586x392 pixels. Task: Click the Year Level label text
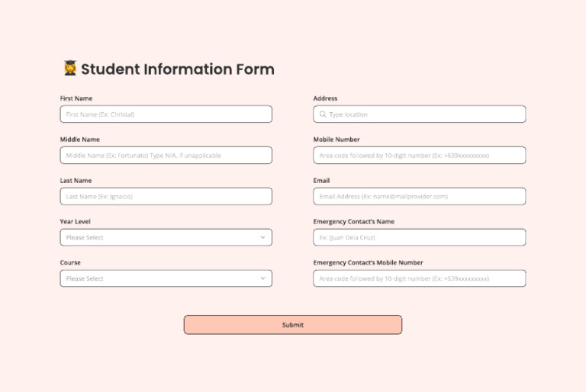pos(76,222)
